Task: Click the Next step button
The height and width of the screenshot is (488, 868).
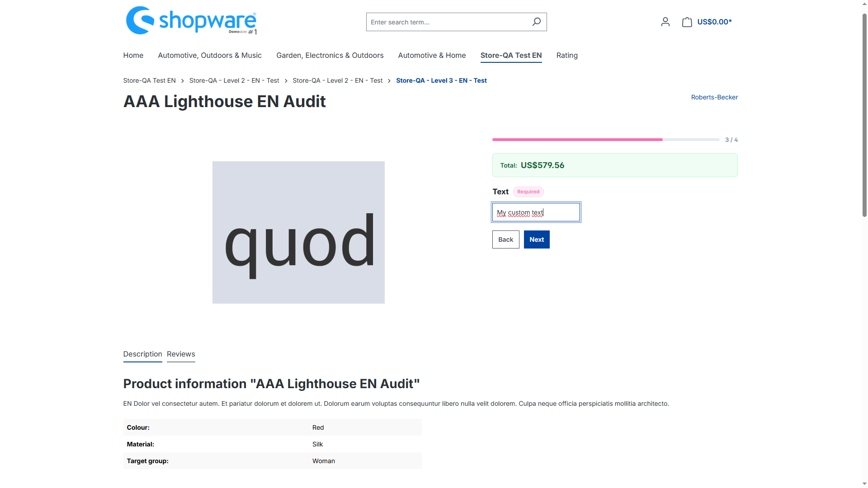Action: pos(537,239)
